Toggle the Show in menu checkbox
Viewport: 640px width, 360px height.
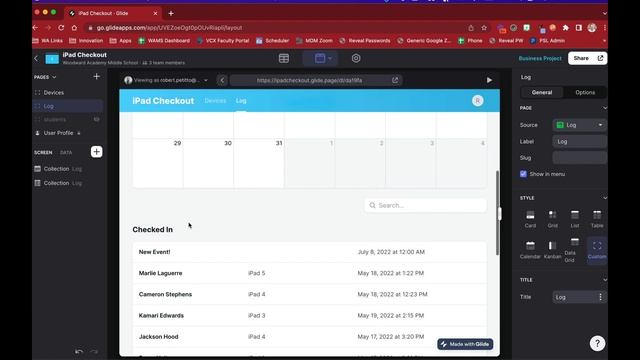coord(523,174)
